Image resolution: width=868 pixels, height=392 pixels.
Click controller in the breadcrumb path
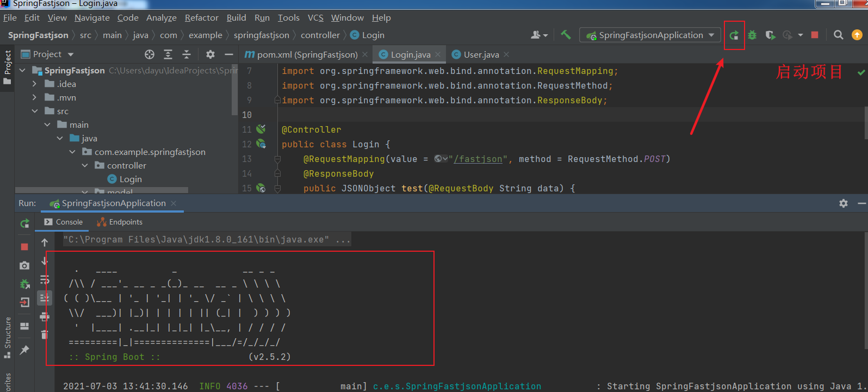(x=320, y=35)
